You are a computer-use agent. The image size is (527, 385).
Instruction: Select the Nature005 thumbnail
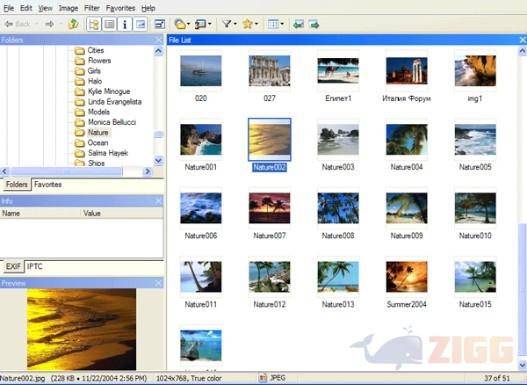475,139
